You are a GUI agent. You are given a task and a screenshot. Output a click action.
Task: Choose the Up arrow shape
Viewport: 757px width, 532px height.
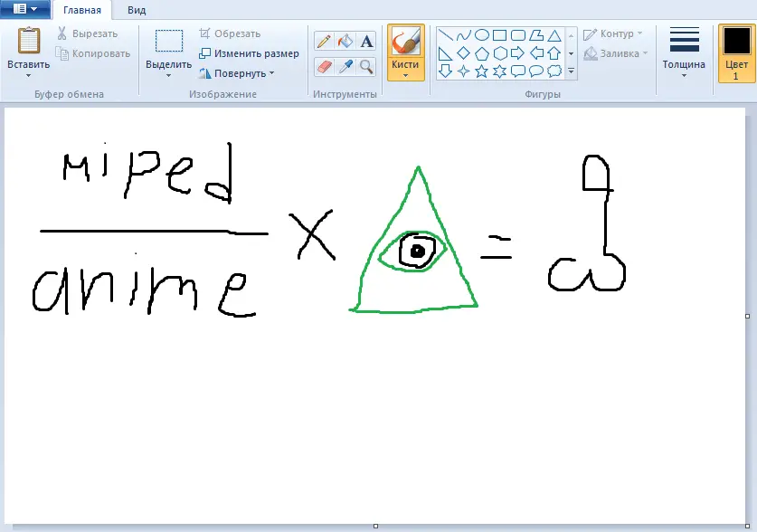pos(554,53)
